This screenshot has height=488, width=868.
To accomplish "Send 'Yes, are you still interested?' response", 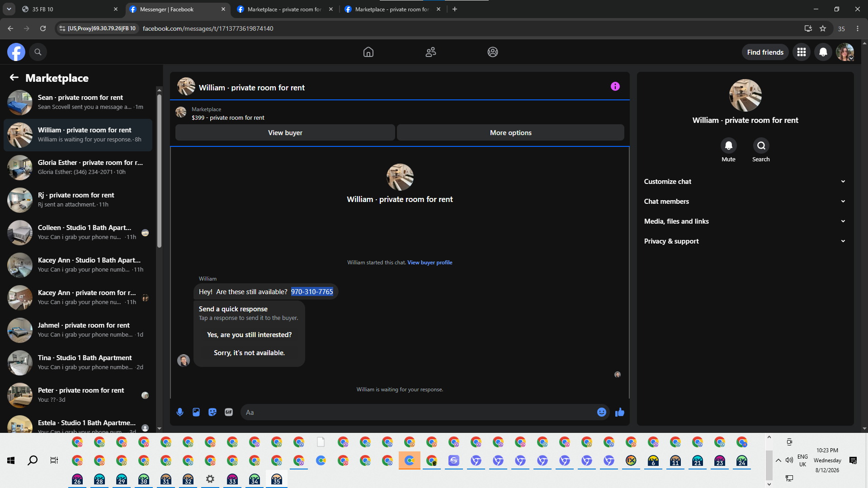I will pyautogui.click(x=249, y=335).
